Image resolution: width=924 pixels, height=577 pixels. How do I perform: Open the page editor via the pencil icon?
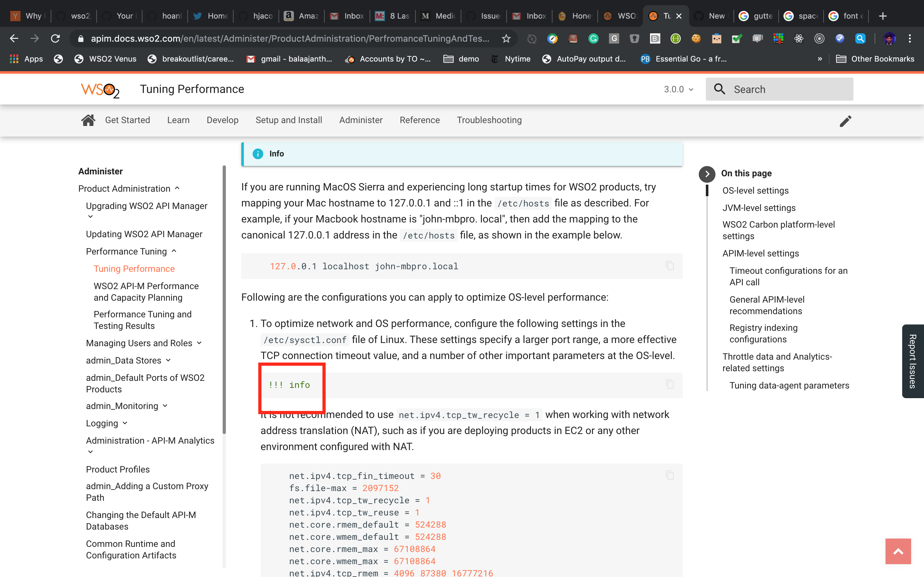coord(846,121)
